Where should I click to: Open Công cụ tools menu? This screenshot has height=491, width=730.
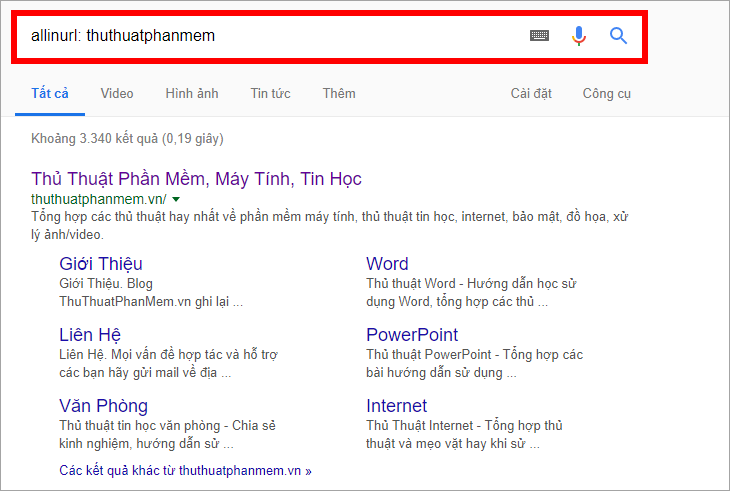607,94
